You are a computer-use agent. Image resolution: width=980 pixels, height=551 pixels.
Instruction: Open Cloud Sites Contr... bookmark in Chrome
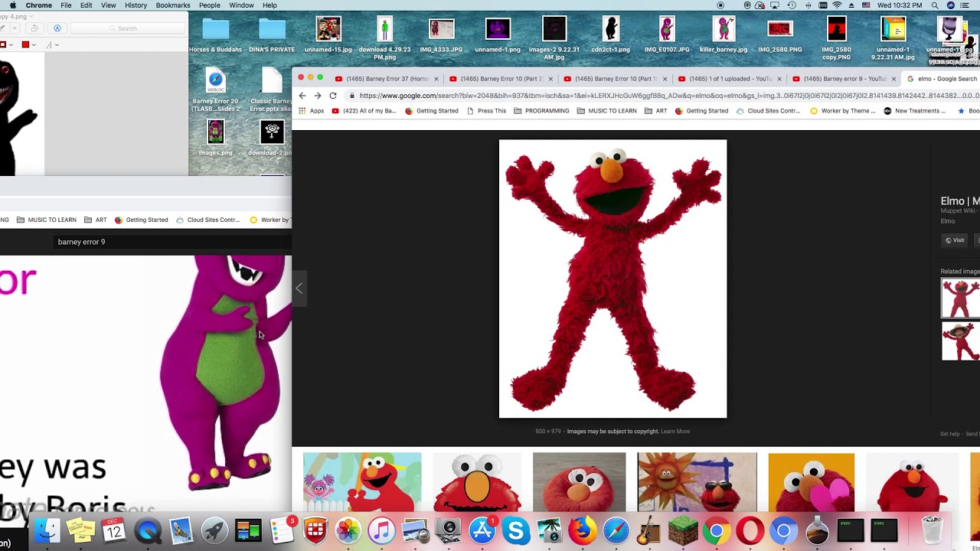(768, 111)
